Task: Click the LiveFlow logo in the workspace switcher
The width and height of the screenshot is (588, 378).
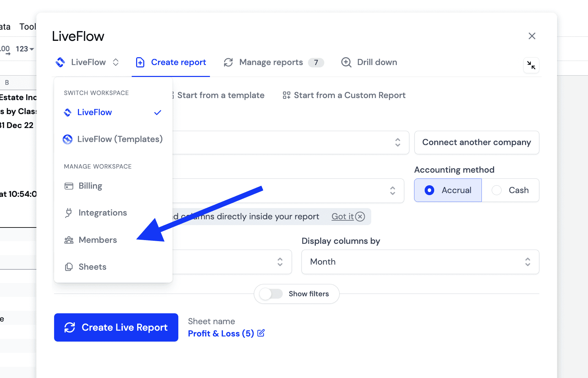Action: [60, 62]
